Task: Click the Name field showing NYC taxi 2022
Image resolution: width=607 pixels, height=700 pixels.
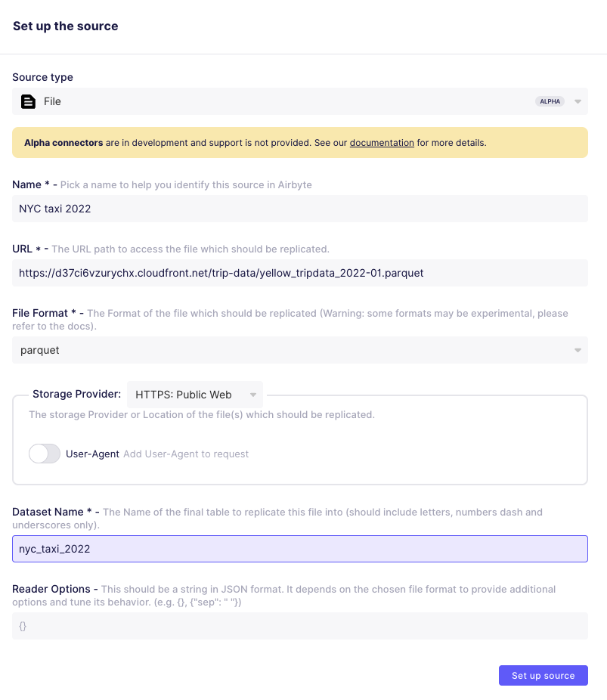Action: tap(299, 208)
